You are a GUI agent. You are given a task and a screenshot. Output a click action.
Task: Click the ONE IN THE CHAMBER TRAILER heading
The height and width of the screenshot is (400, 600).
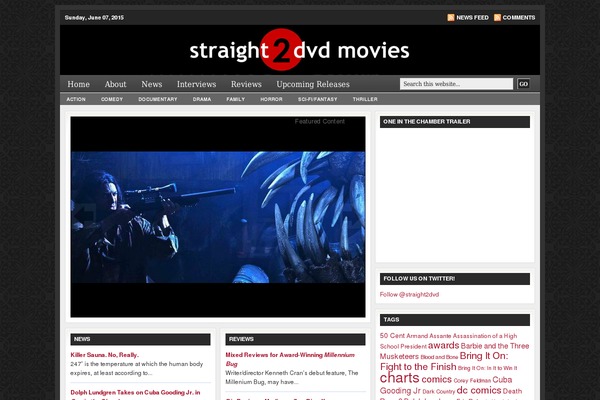click(x=427, y=122)
